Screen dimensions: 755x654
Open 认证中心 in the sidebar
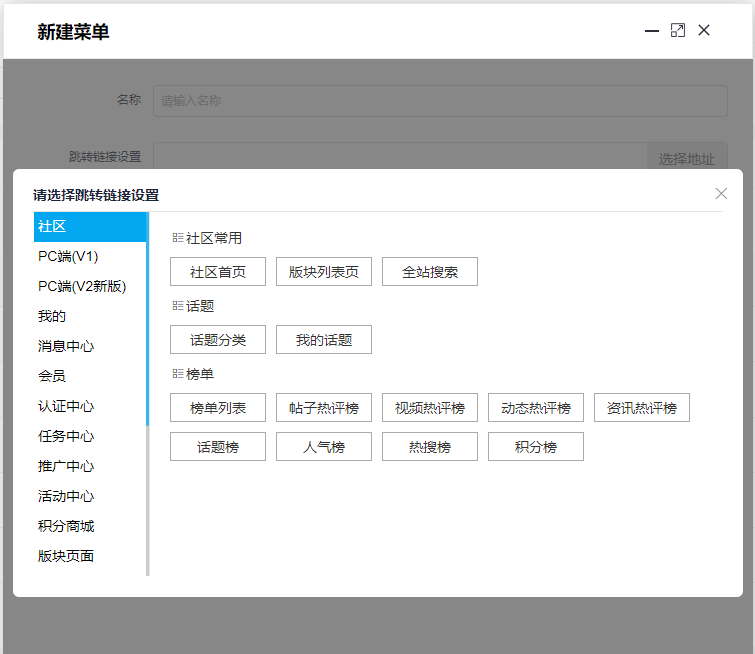coord(90,406)
